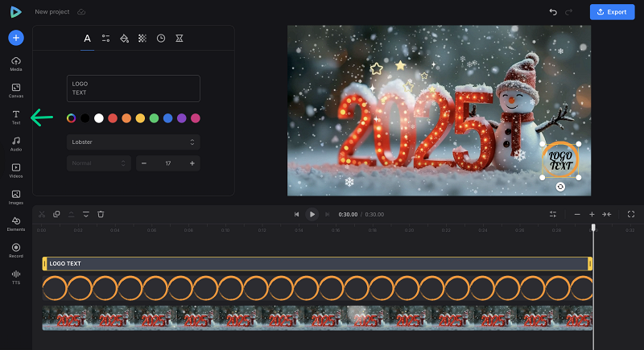Viewport: 644px width, 350px height.
Task: Fit the timeline to width
Action: click(x=607, y=214)
